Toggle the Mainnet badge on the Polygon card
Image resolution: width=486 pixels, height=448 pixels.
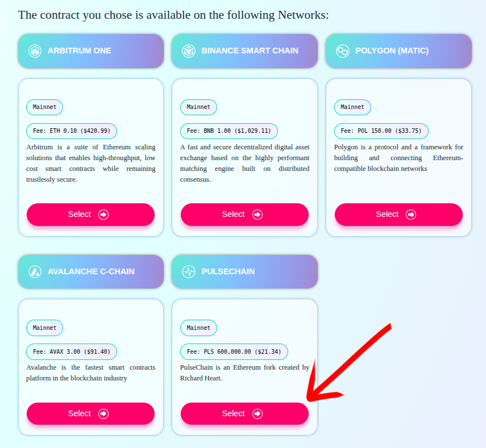click(x=352, y=107)
